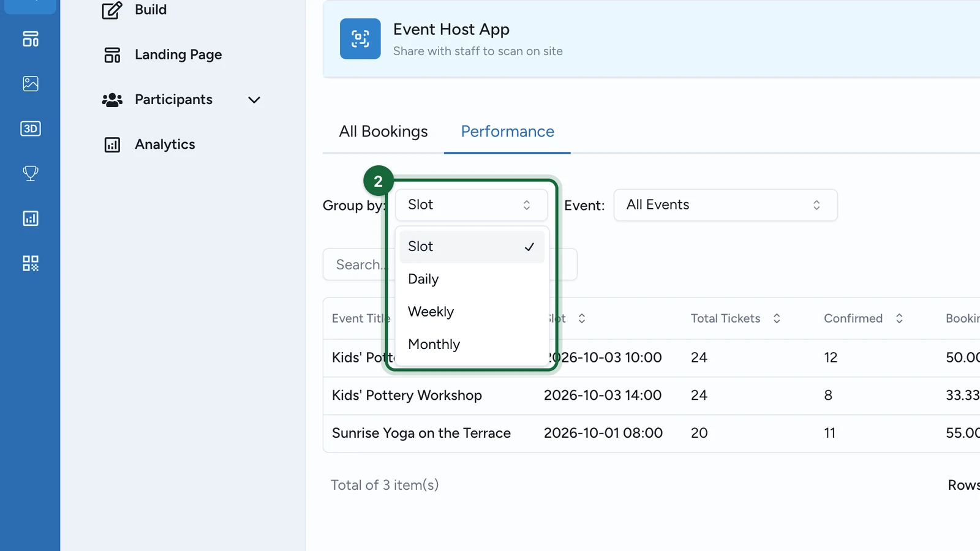980x551 pixels.
Task: Open Analytics in the navigation
Action: pyautogui.click(x=165, y=144)
